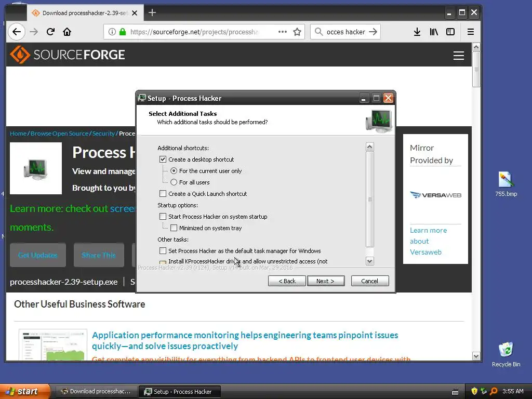This screenshot has width=532, height=399.
Task: Click the Firefox forward arrow button
Action: coord(34,32)
